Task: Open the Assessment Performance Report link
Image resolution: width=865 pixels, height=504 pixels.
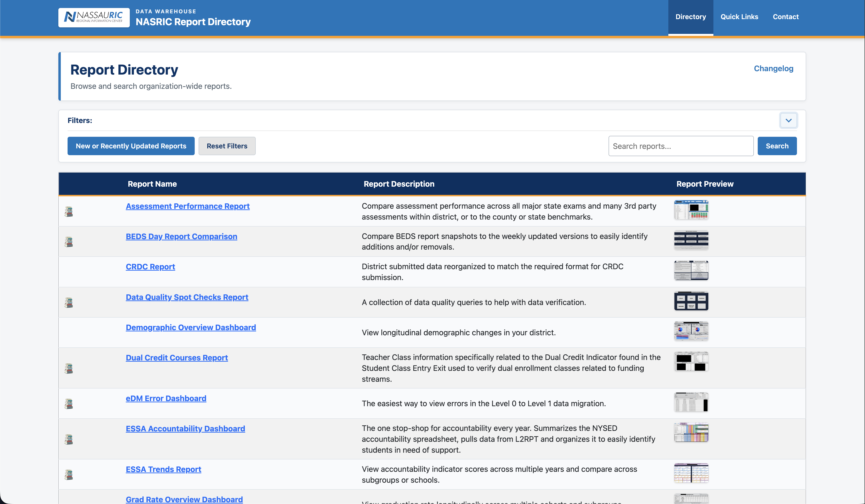Action: (x=188, y=206)
